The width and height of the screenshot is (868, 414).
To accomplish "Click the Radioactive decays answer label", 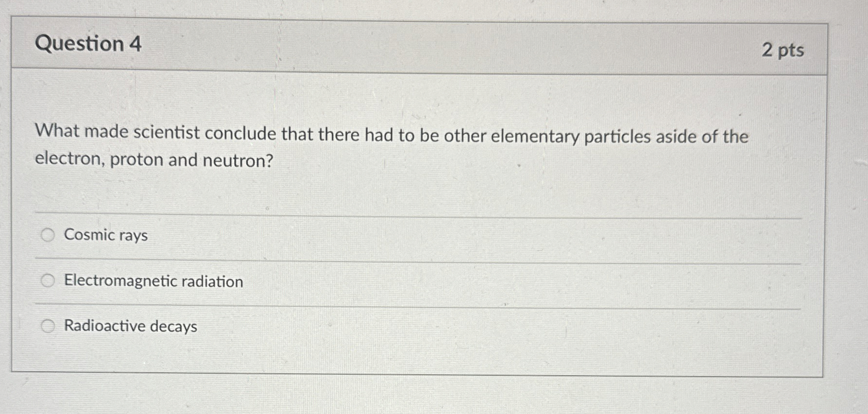I will pyautogui.click(x=130, y=326).
